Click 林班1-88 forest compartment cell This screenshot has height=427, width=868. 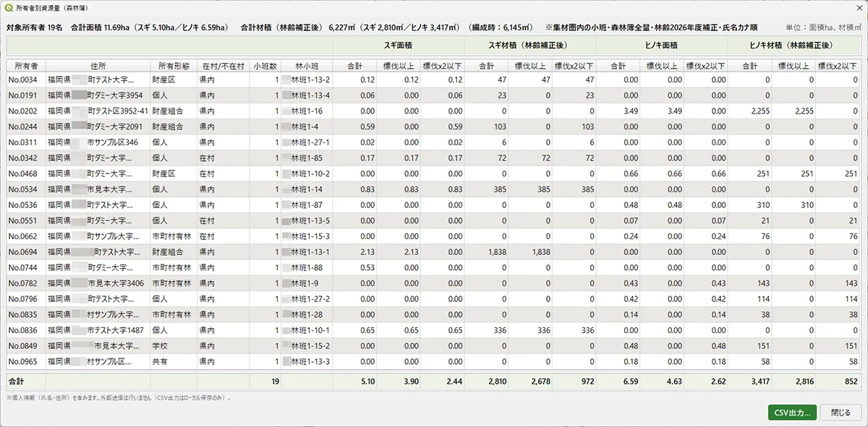click(x=307, y=267)
